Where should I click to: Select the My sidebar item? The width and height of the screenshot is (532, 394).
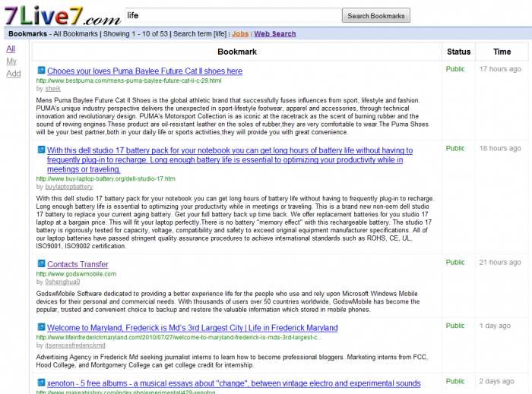11,61
